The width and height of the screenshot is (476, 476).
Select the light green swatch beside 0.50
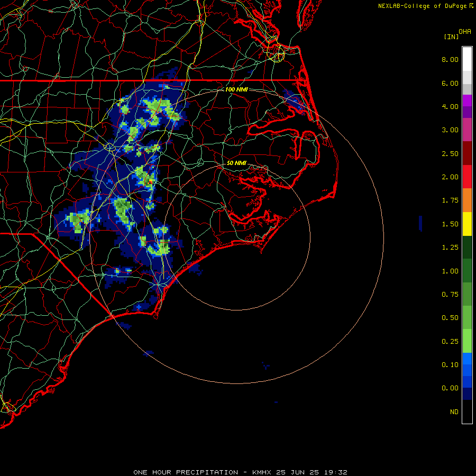pyautogui.click(x=467, y=317)
